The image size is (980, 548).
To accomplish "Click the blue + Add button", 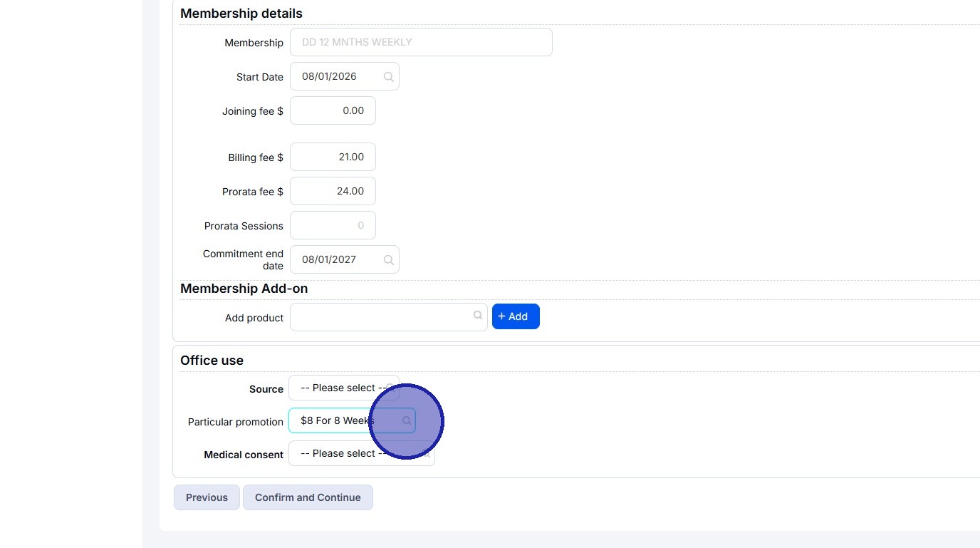I will [516, 316].
